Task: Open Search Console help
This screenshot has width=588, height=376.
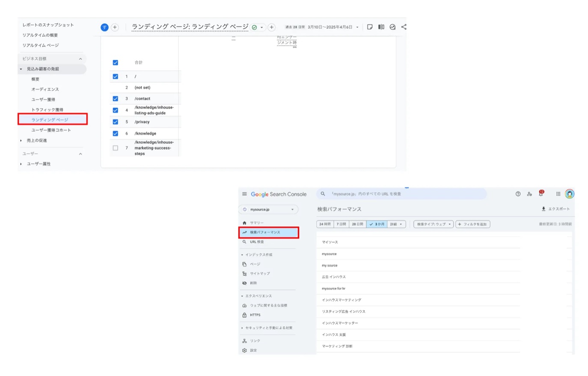Action: pyautogui.click(x=518, y=194)
